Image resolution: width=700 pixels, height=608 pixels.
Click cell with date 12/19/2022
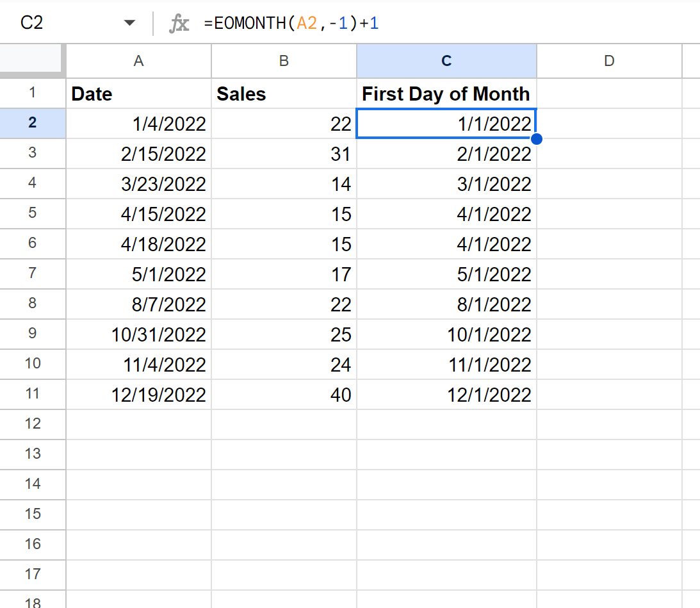(138, 395)
